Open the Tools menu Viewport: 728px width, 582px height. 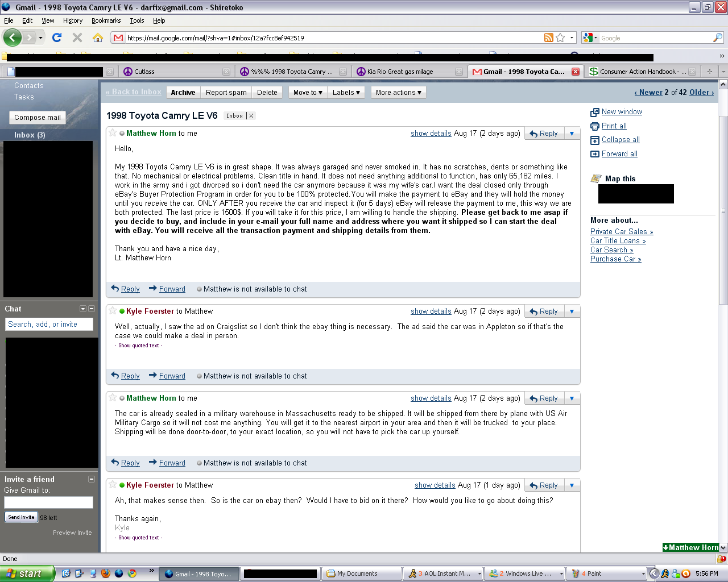pyautogui.click(x=137, y=20)
